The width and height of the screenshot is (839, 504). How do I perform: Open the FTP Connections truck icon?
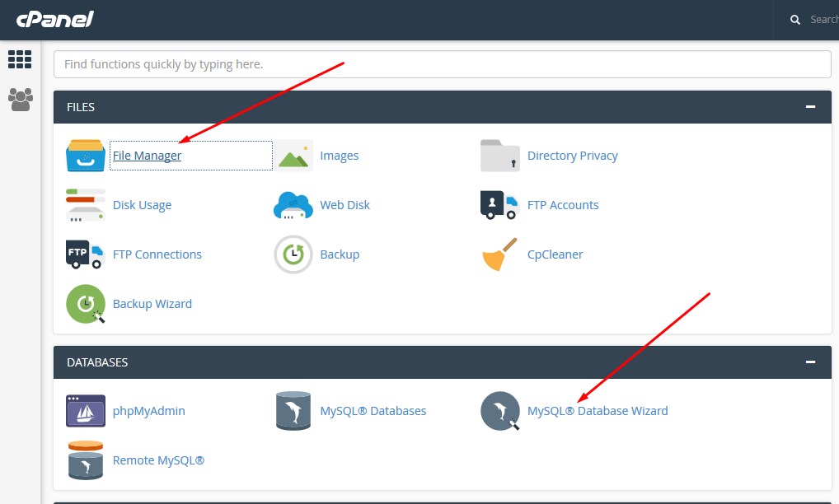click(86, 254)
